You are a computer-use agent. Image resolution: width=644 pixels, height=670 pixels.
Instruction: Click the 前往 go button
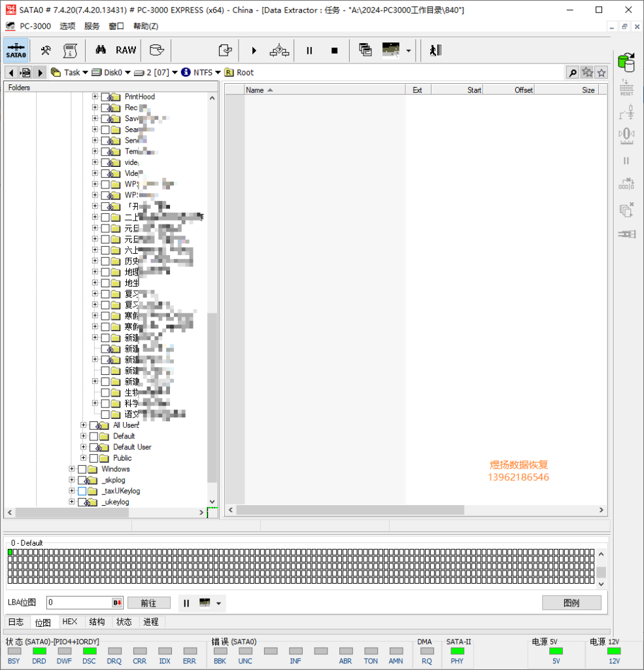[148, 603]
